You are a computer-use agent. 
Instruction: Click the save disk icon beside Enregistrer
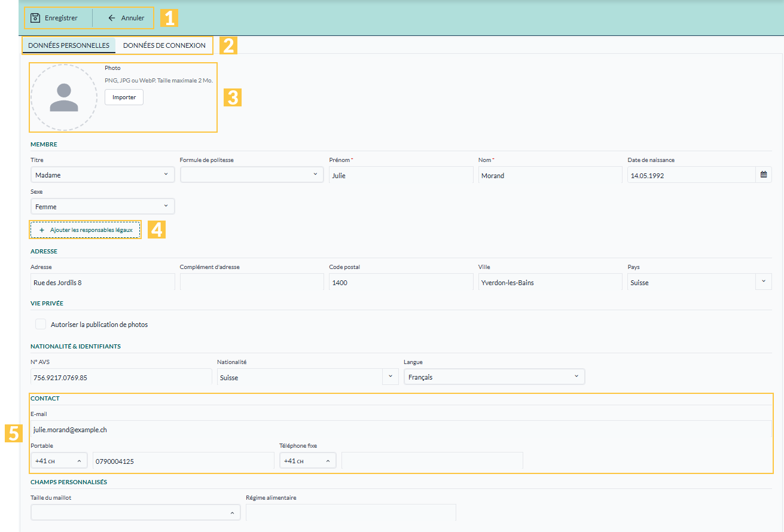[35, 18]
